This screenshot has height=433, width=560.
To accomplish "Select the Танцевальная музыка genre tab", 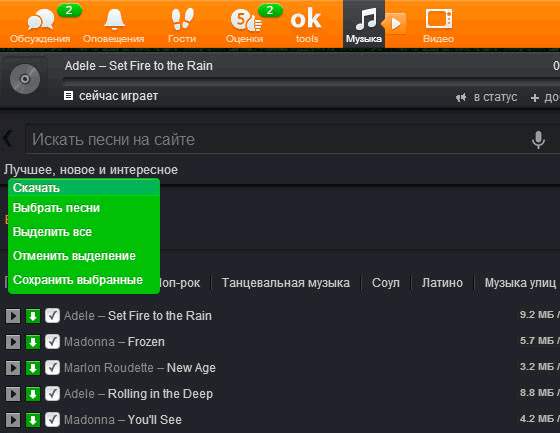I will 286,283.
